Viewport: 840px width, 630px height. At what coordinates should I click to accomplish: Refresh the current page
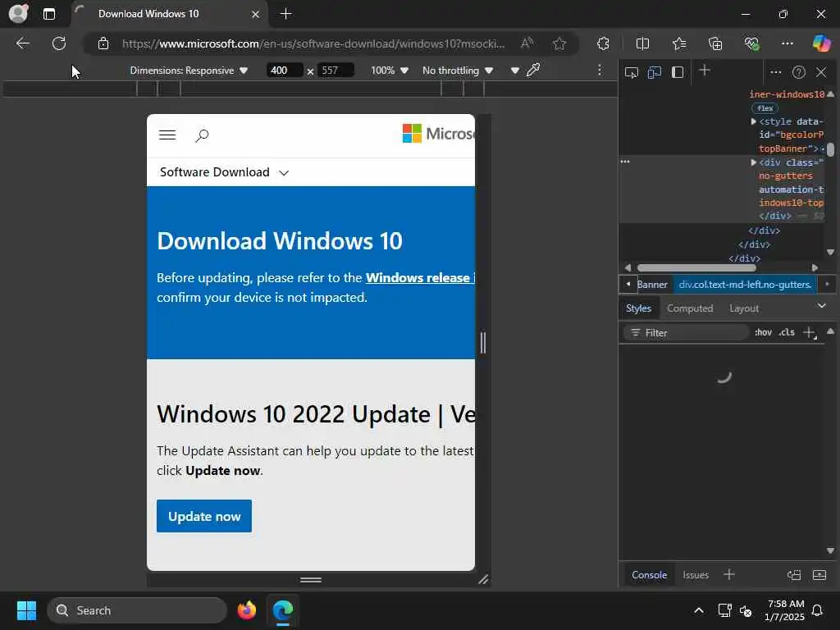pos(59,43)
